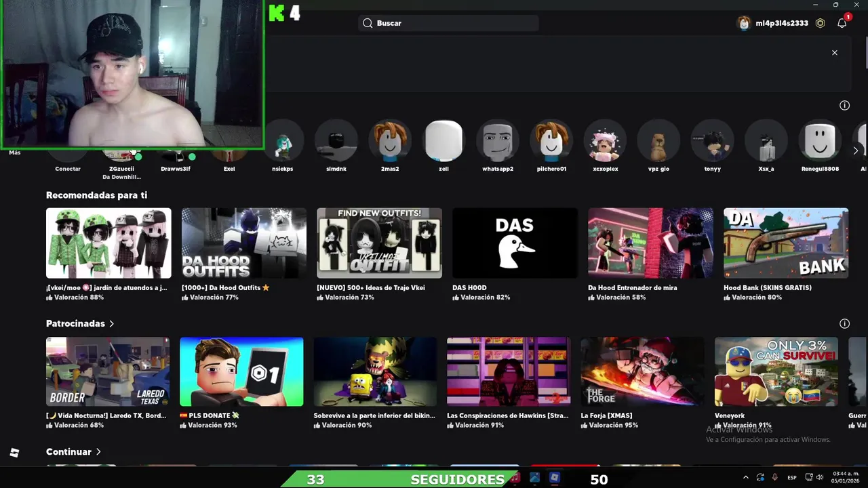Open the Veneyork game thumbnail
This screenshot has width=868, height=488.
tap(776, 371)
